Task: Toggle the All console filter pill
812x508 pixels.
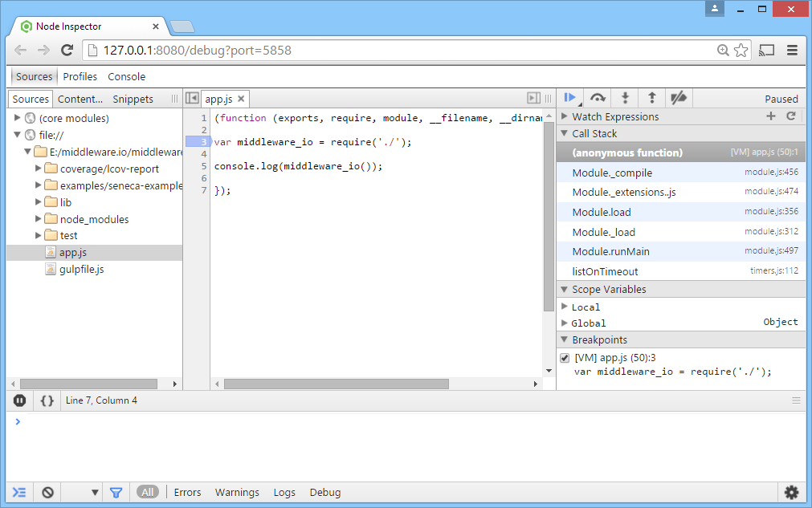Action: coord(147,492)
